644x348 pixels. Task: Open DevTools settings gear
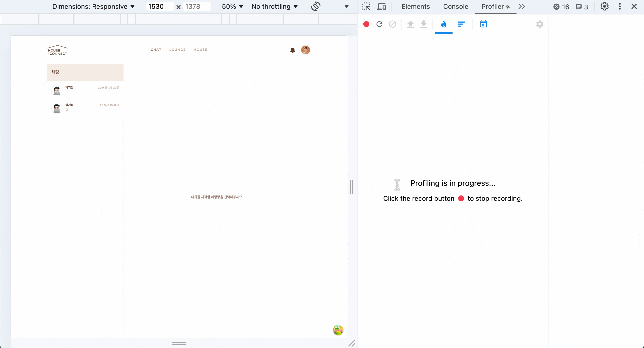pos(604,7)
